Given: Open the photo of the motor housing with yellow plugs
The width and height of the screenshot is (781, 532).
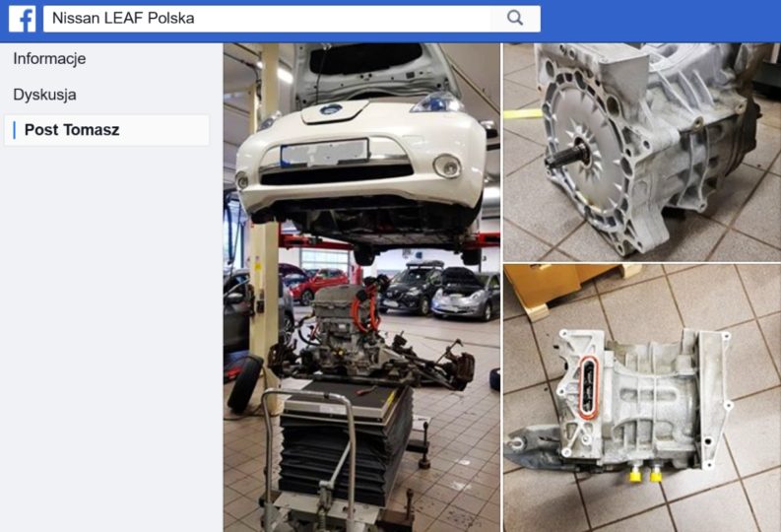Looking at the screenshot, I should pos(642,398).
